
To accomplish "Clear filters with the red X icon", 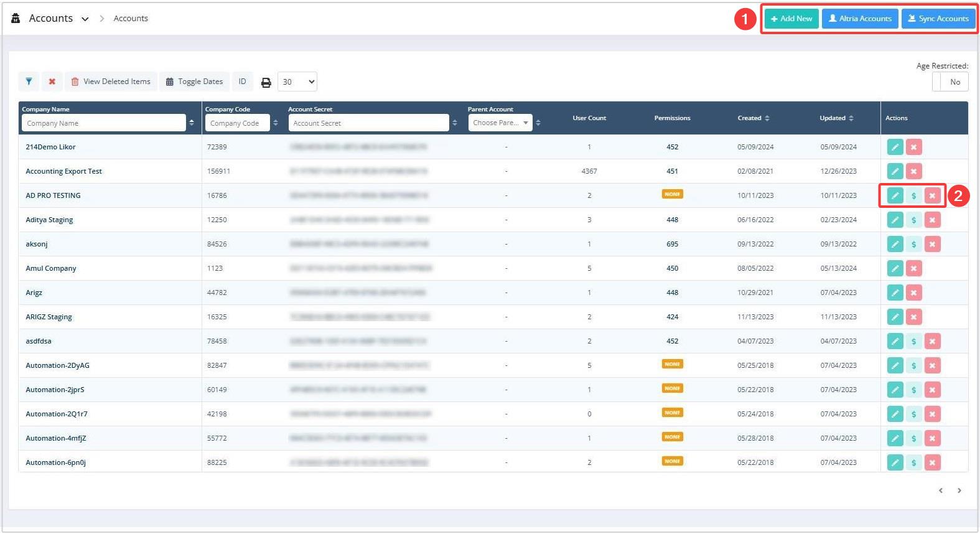I will pyautogui.click(x=52, y=82).
